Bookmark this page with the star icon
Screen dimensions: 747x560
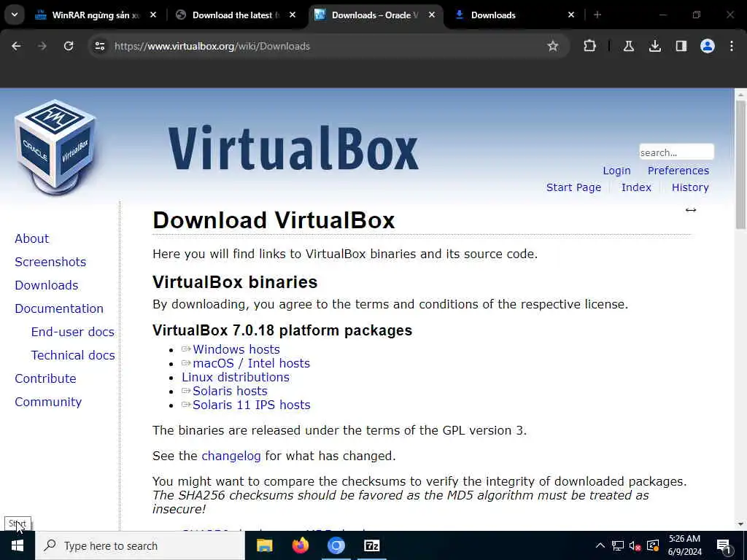553,46
